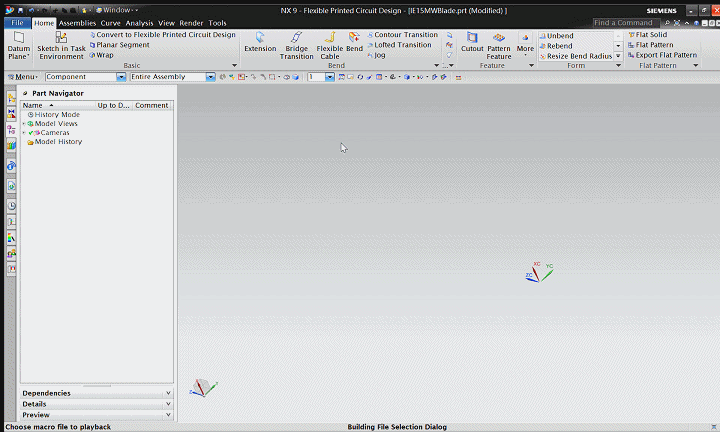Viewport: 720px width, 432px height.
Task: Click the Wrap command
Action: tap(101, 55)
